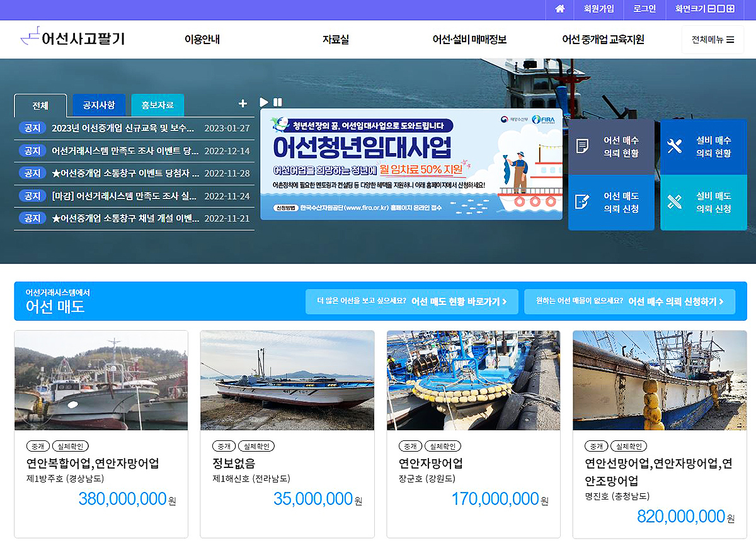
Task: Click 실체확인 badge on 장군호 listing
Action: coord(442,446)
